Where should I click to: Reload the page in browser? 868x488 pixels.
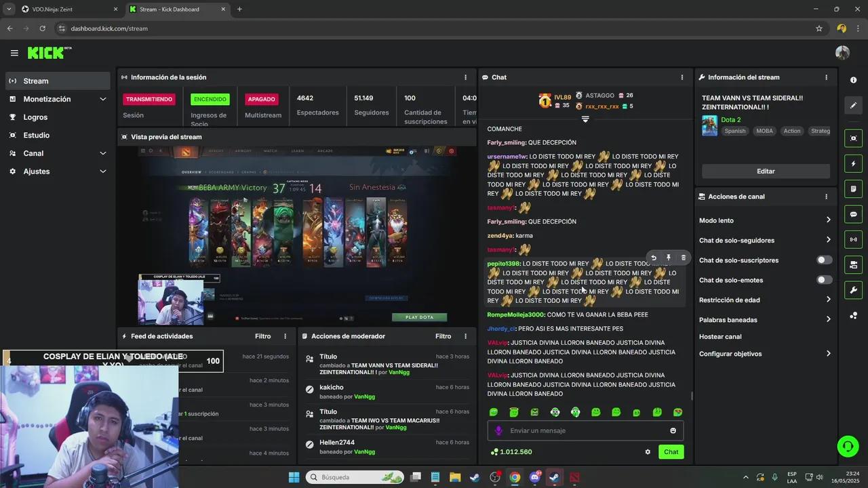[x=42, y=28]
